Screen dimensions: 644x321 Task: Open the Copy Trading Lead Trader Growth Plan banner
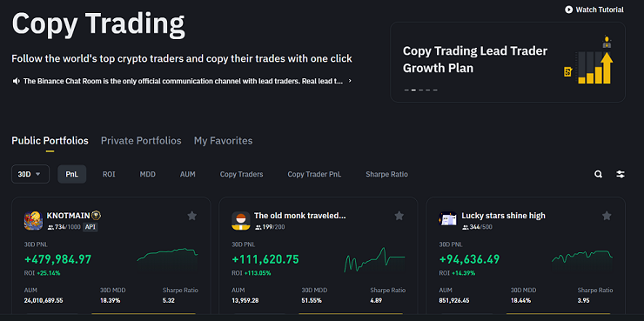507,62
